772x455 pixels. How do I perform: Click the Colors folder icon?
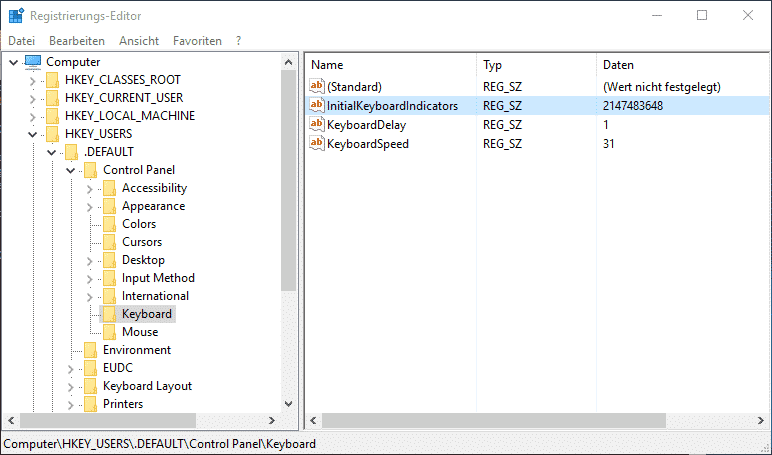[110, 224]
